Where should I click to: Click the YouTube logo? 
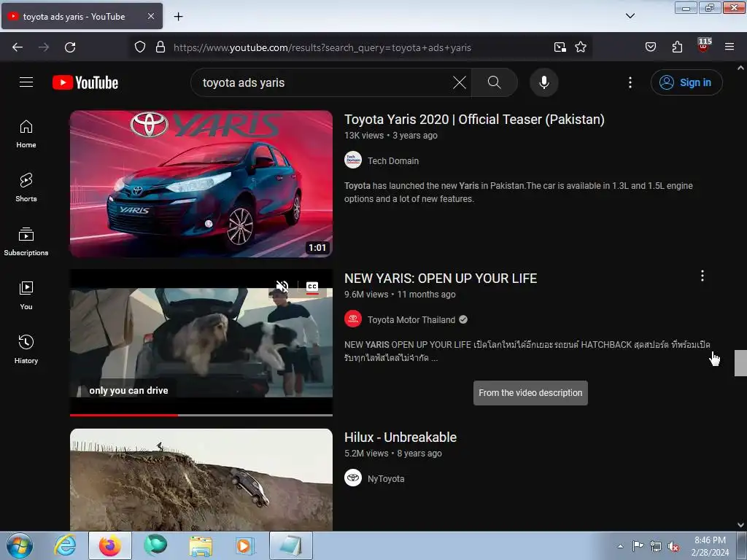click(x=85, y=82)
